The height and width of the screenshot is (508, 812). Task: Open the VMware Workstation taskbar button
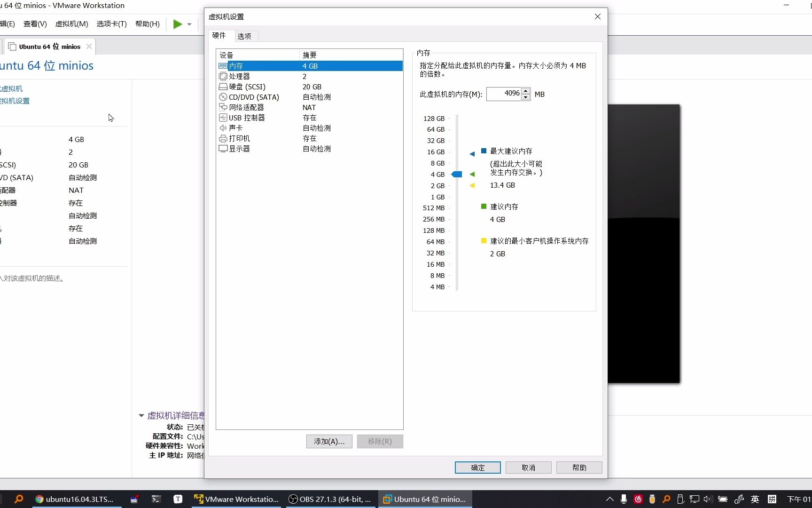click(x=236, y=499)
